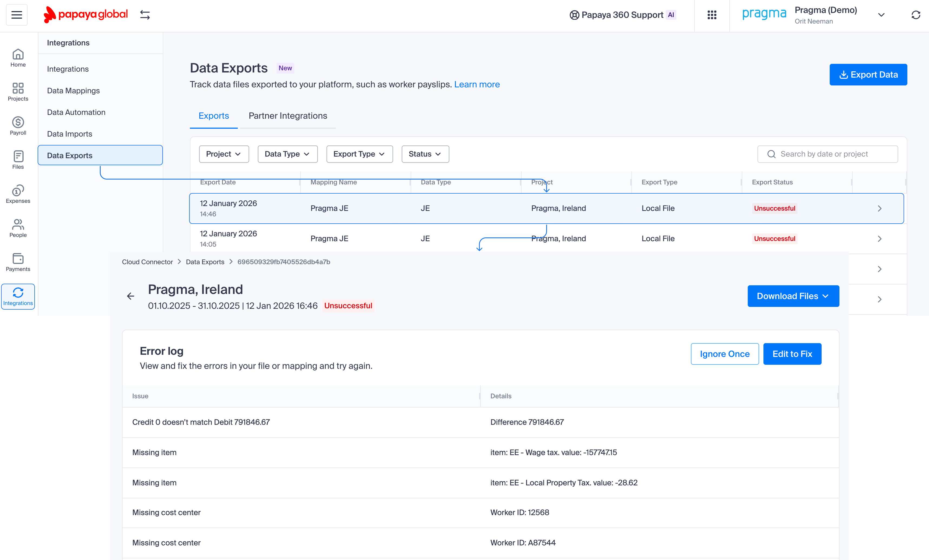929x560 pixels.
Task: Open Expenses in sidebar
Action: [18, 194]
